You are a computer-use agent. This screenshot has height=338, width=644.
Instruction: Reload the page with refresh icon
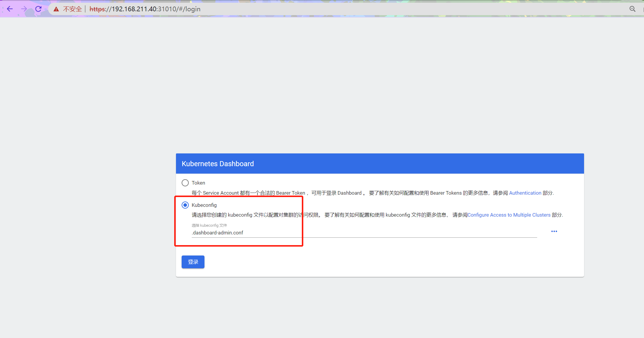38,9
